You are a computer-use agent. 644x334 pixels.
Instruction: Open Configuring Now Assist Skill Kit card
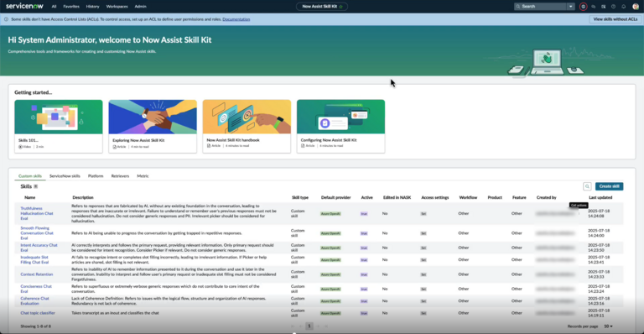340,126
